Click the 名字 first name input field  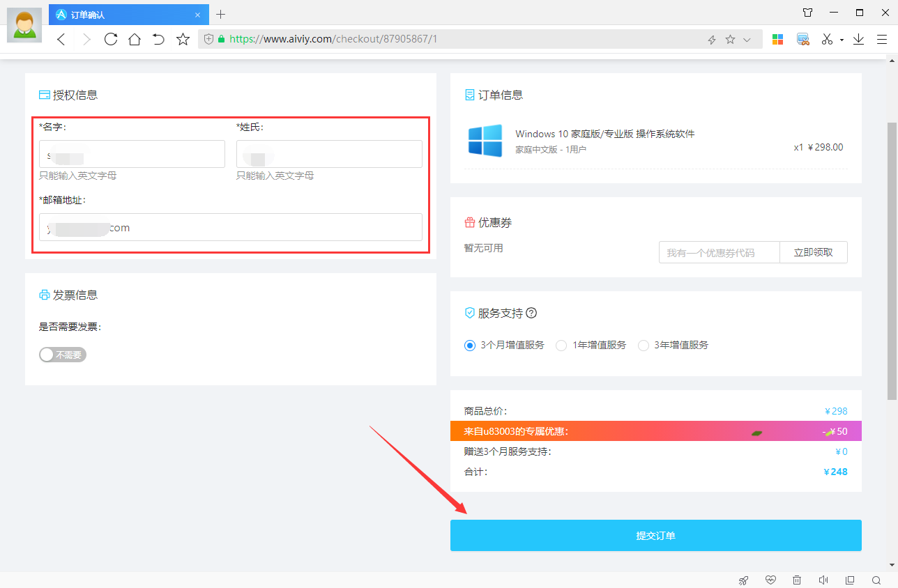tap(132, 154)
